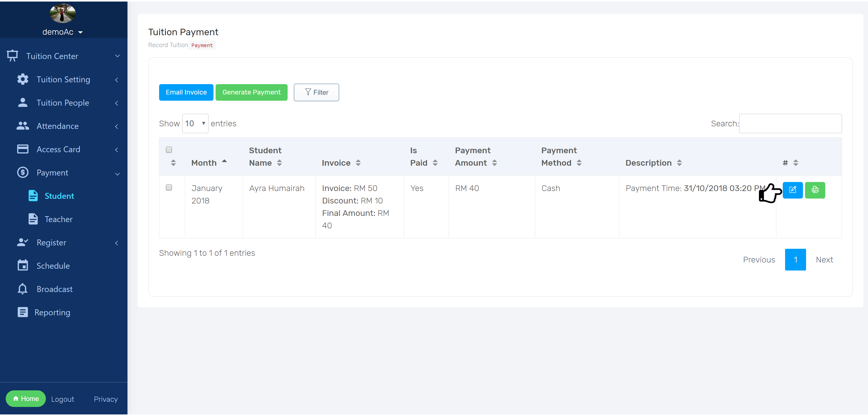The height and width of the screenshot is (416, 868).
Task: Expand the Attendance chevron
Action: (117, 126)
